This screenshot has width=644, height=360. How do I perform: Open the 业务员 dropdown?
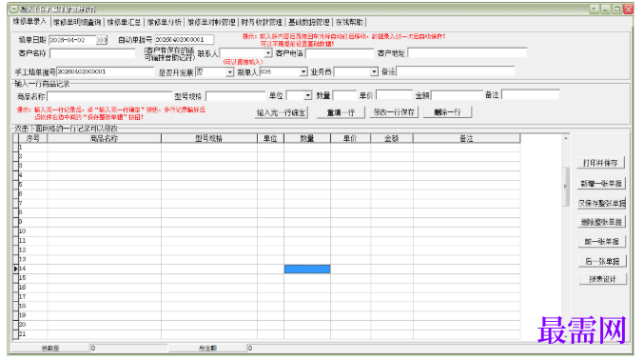(374, 72)
